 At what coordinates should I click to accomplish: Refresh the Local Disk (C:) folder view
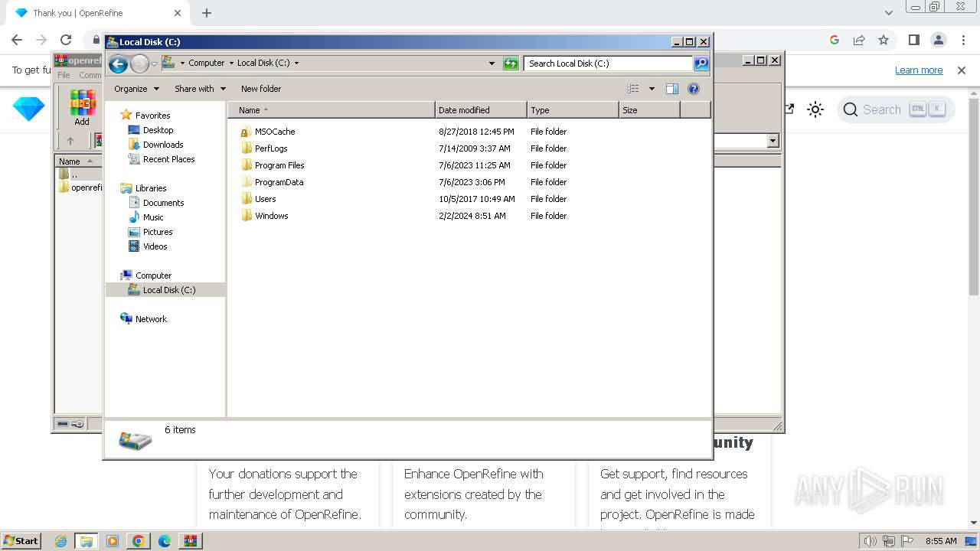[x=511, y=64]
